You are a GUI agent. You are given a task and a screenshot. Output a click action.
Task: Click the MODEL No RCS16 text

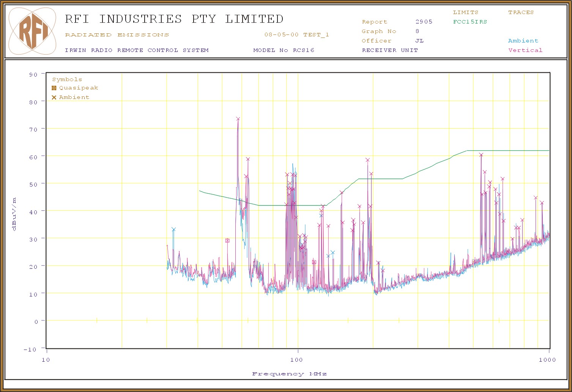click(284, 50)
